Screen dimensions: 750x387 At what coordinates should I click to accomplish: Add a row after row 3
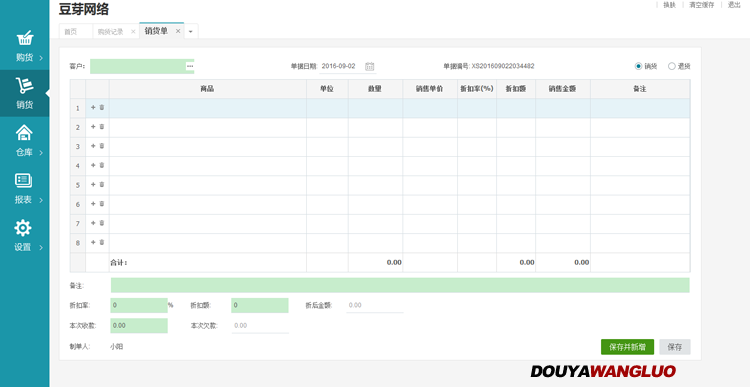pos(93,146)
